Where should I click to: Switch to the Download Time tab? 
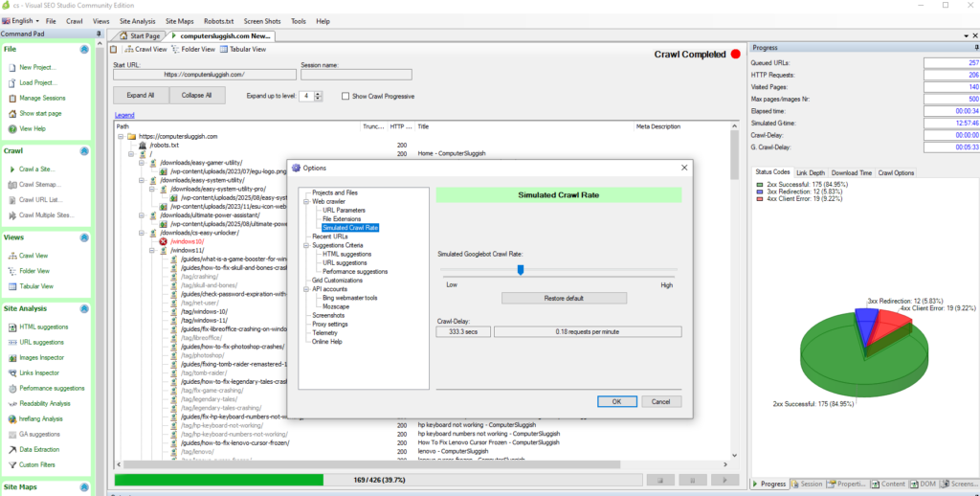(x=851, y=172)
